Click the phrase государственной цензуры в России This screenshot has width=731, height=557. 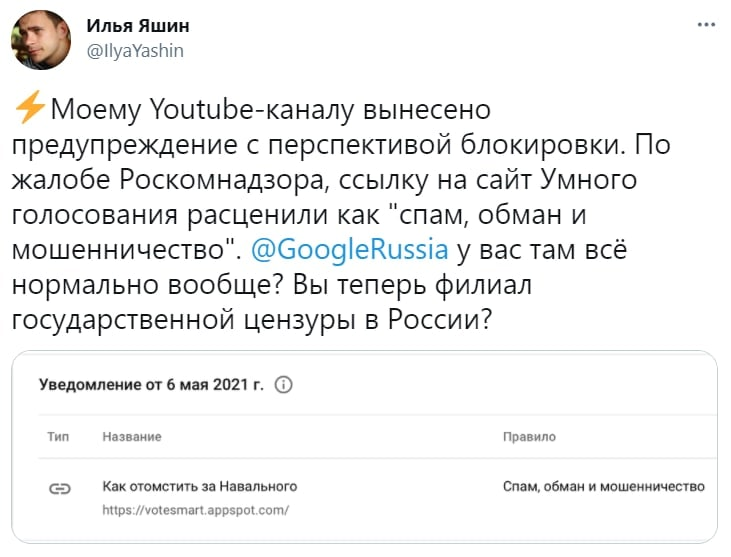click(252, 320)
